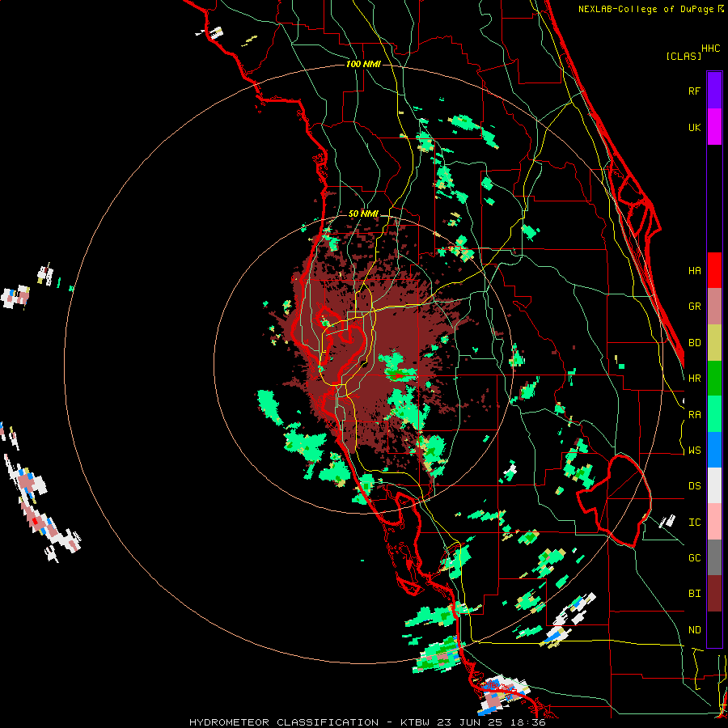Click the DS legend label

(694, 486)
